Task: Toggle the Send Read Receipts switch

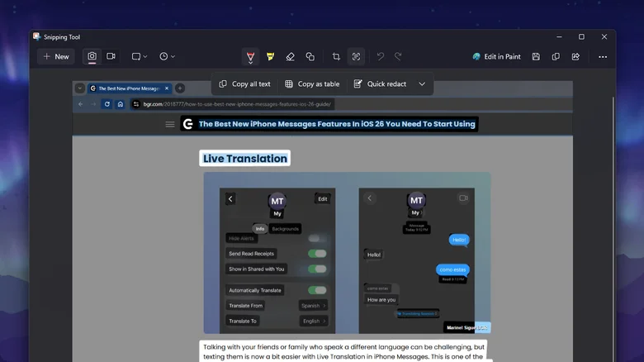Action: (x=317, y=254)
